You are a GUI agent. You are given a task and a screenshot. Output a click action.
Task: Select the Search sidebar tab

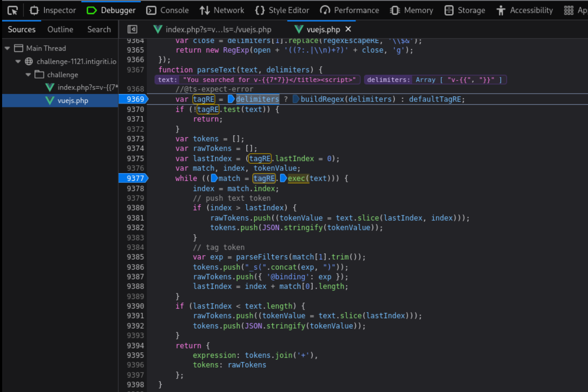pyautogui.click(x=99, y=29)
